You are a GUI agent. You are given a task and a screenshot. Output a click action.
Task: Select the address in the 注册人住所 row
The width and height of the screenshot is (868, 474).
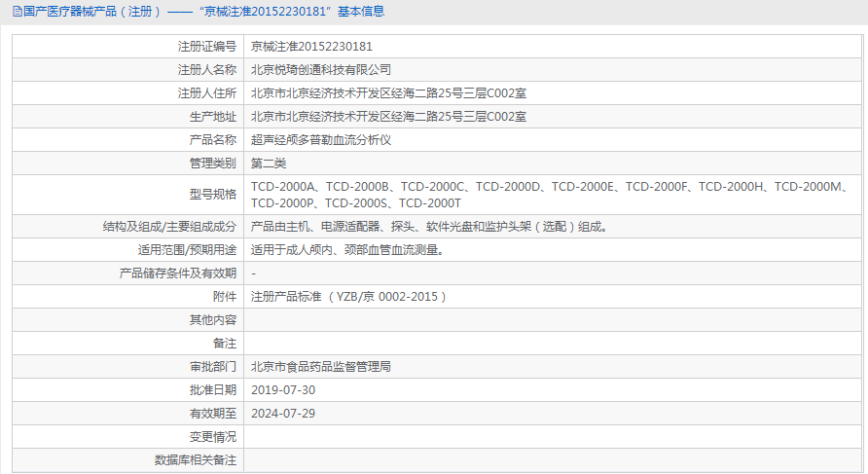click(388, 93)
